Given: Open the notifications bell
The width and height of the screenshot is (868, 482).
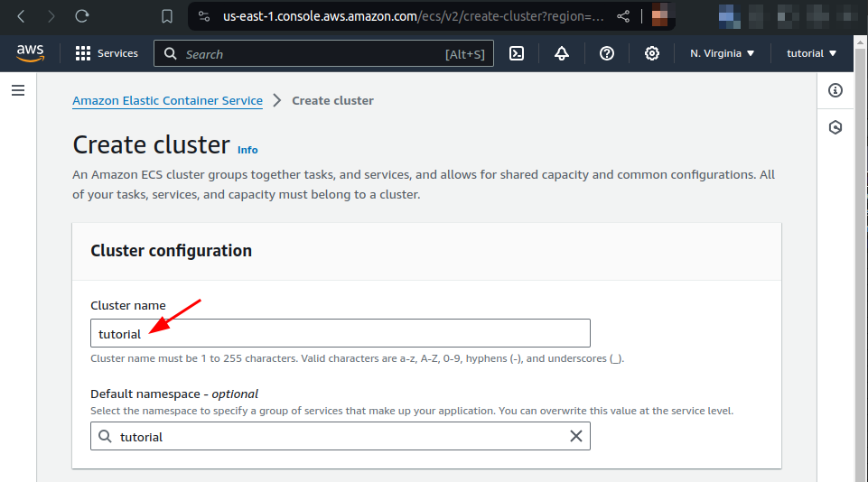Looking at the screenshot, I should [x=562, y=53].
